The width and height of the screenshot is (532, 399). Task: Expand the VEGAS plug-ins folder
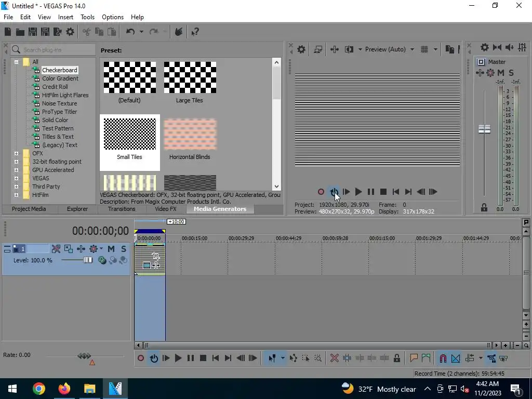pos(16,178)
